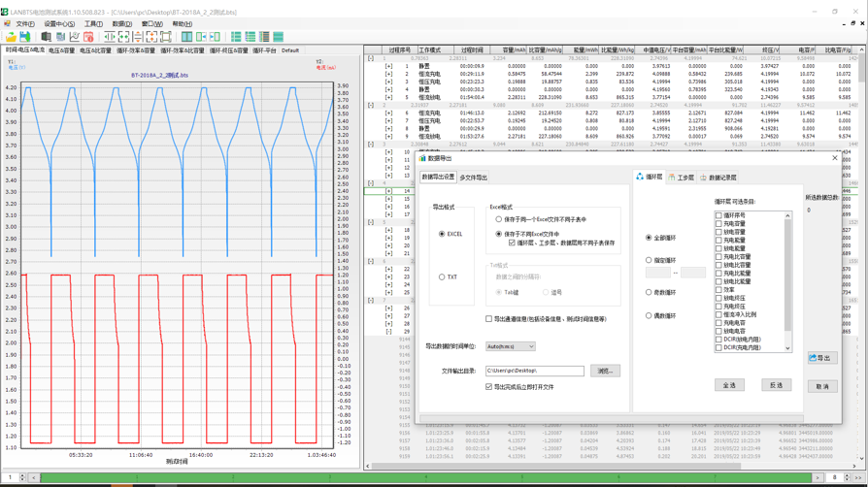The height and width of the screenshot is (487, 868).
Task: Click the green save disk icon
Action: [24, 37]
